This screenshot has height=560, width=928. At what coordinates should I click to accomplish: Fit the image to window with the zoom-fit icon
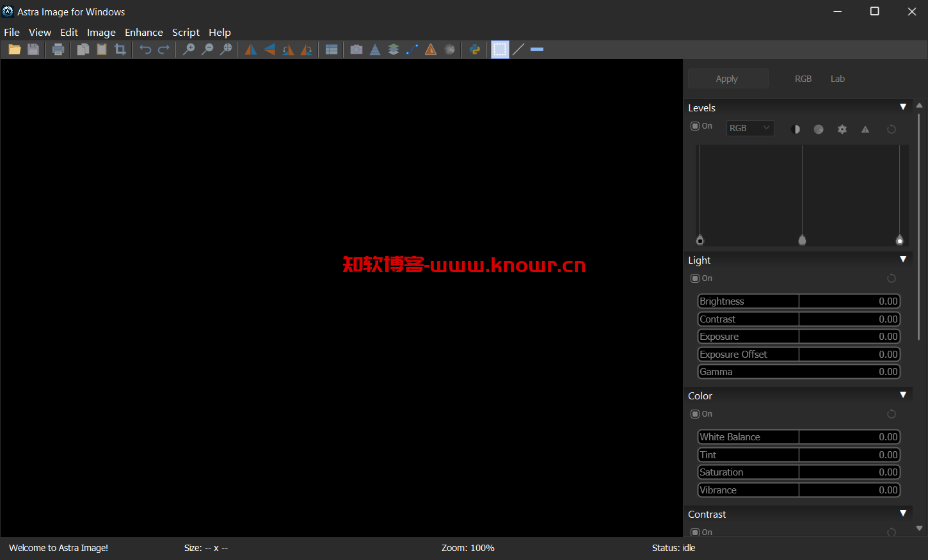tap(226, 49)
